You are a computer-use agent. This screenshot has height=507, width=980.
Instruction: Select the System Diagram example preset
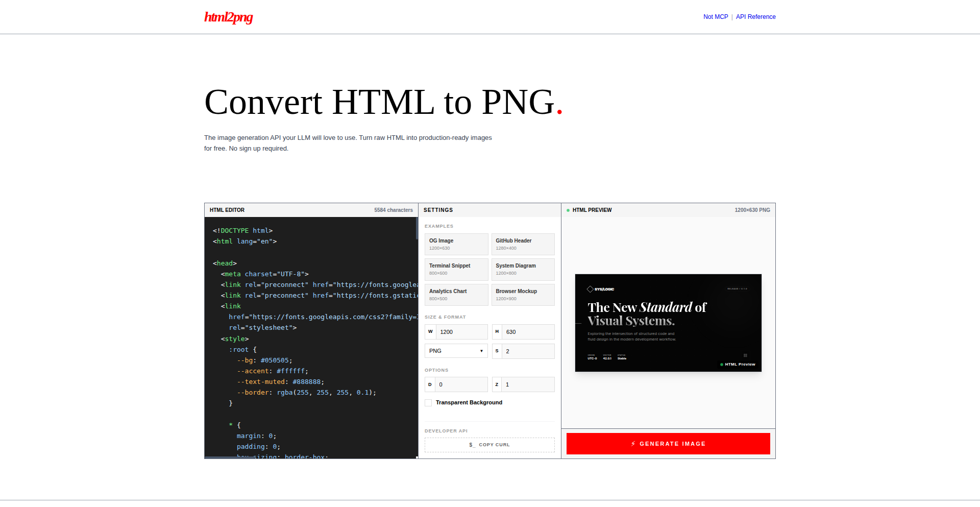pos(523,269)
